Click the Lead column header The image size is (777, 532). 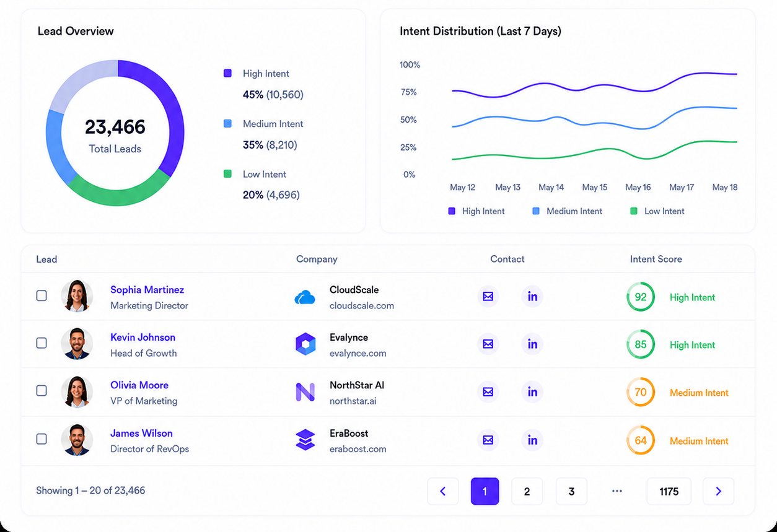tap(46, 259)
